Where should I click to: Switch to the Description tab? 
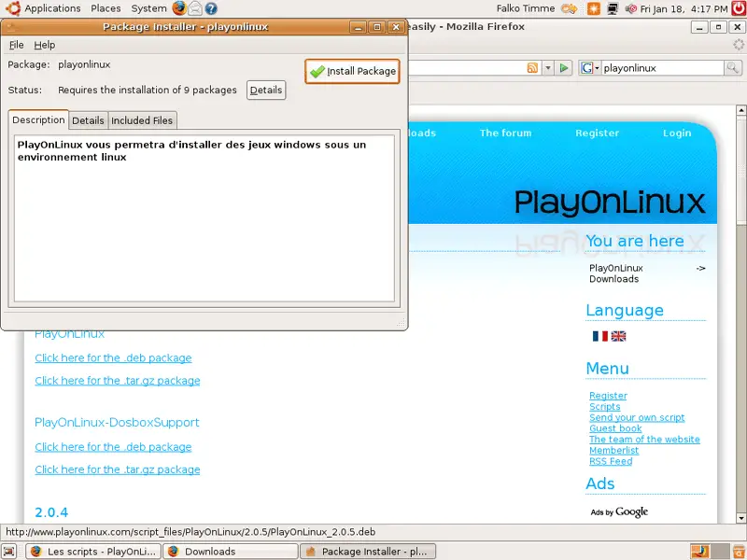pos(38,120)
